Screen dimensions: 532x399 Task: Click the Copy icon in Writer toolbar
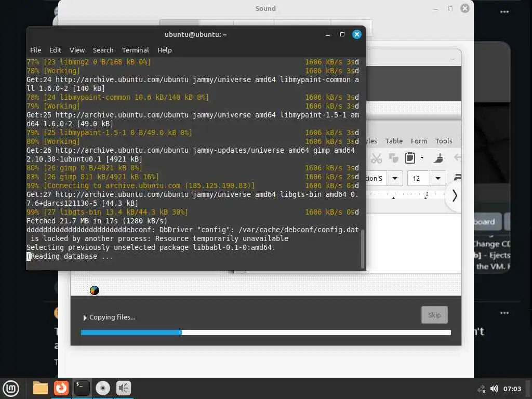[394, 158]
